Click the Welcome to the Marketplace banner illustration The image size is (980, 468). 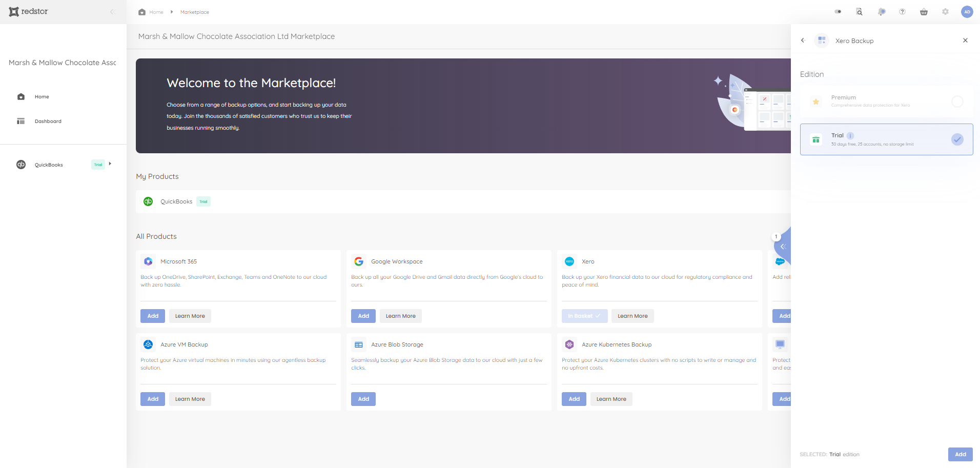[752, 103]
